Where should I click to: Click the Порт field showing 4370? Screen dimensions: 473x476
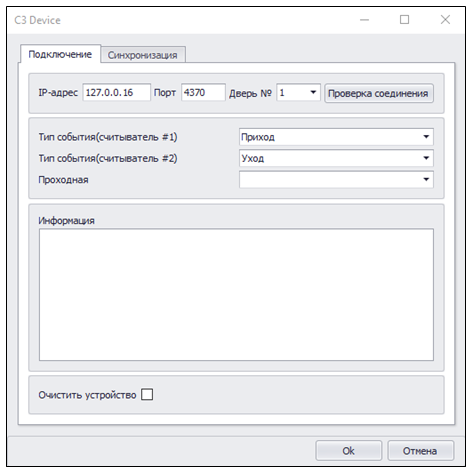[203, 92]
